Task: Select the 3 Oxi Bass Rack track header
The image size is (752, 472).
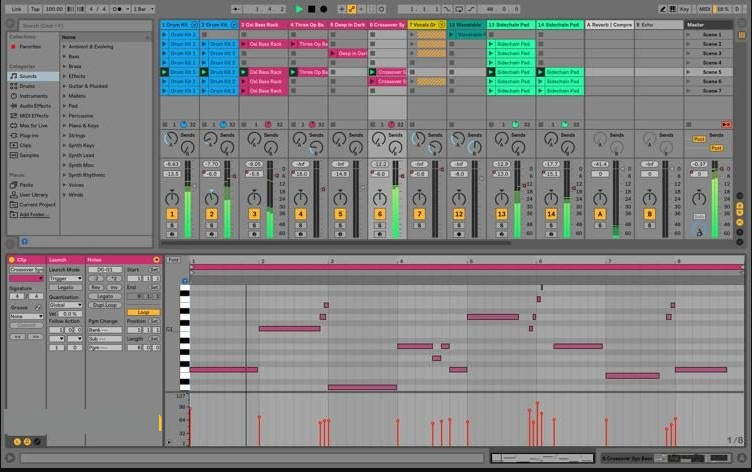Action: coord(264,24)
